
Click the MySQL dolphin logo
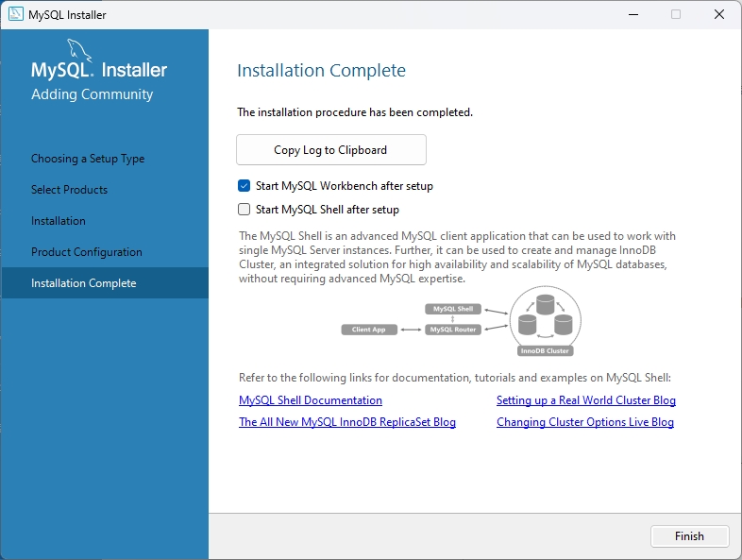(x=79, y=50)
